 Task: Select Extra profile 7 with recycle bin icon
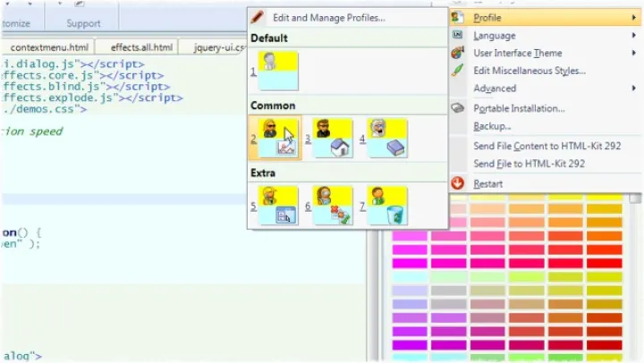387,206
